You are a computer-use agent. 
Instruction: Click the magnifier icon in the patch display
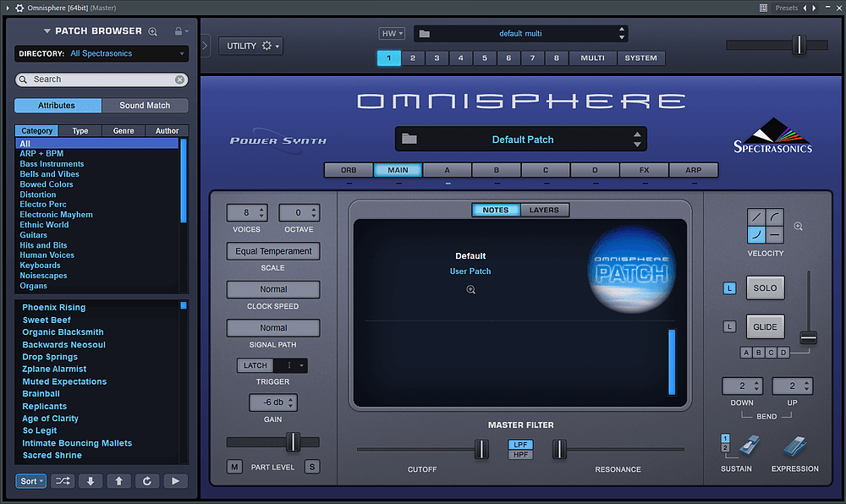pos(470,289)
